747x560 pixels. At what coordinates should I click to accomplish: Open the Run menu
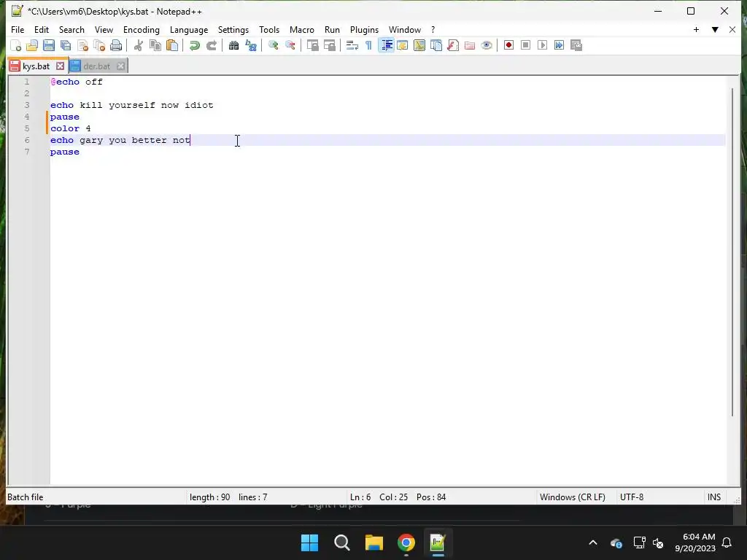coord(332,29)
